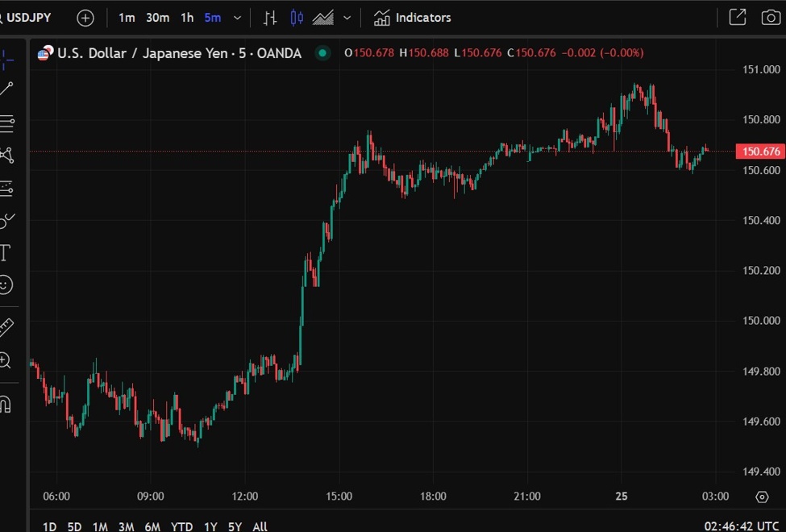
Task: Click the red 150.676 current price label
Action: click(x=760, y=152)
